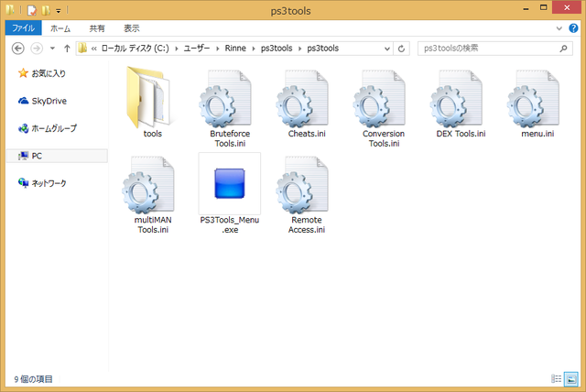
Task: Switch to details view layout
Action: 556,379
